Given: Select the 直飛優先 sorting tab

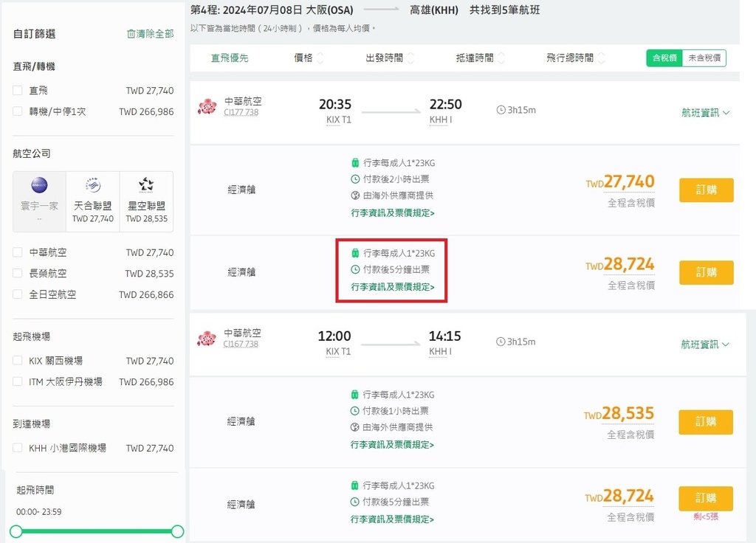Looking at the screenshot, I should coord(230,58).
